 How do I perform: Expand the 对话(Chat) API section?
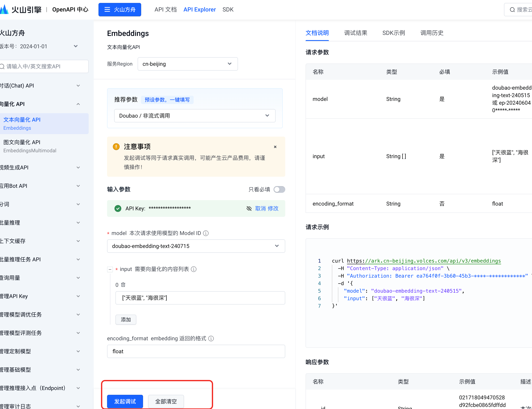pyautogui.click(x=78, y=86)
